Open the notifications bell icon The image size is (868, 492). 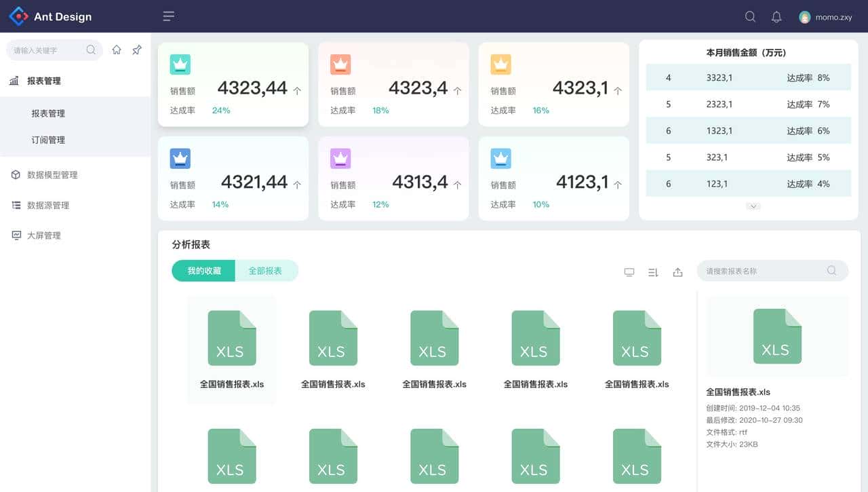[777, 16]
